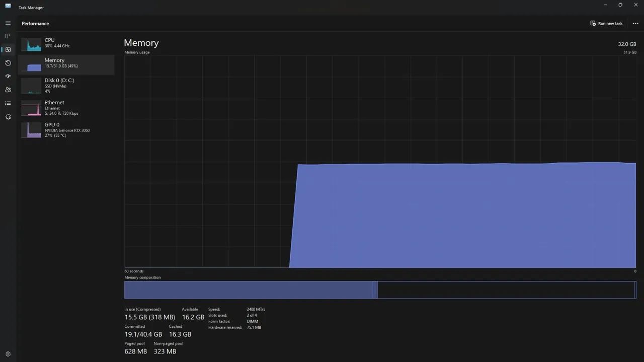Screen dimensions: 644x362
Task: Click the memory usage graph area
Action: coord(380,162)
